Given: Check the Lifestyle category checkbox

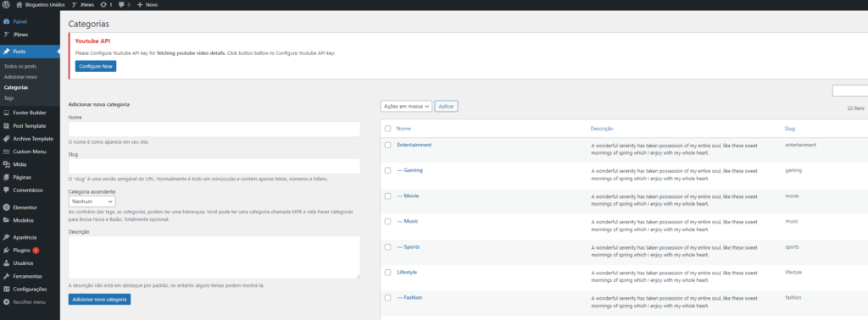Looking at the screenshot, I should [387, 273].
